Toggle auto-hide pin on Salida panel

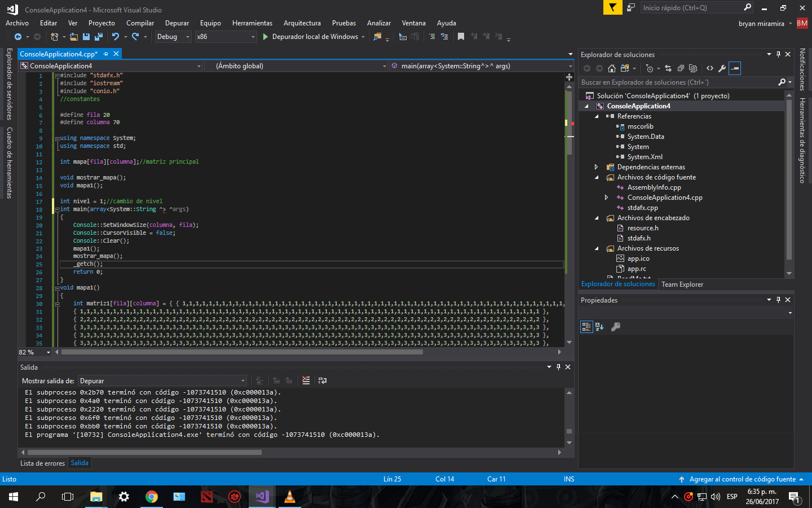point(558,367)
